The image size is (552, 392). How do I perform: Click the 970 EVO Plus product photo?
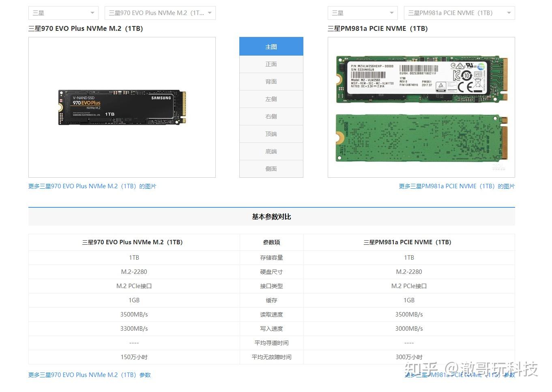(121, 107)
